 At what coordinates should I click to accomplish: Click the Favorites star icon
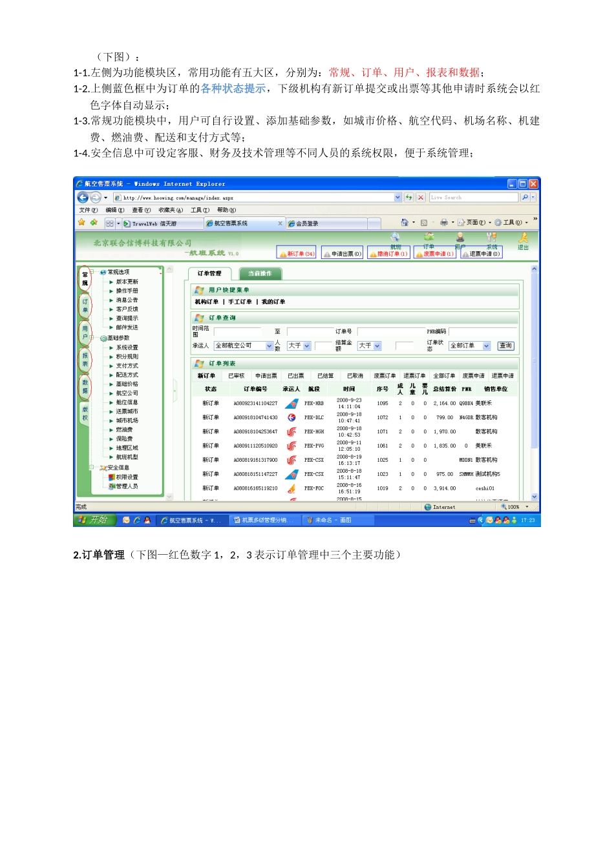(x=81, y=222)
